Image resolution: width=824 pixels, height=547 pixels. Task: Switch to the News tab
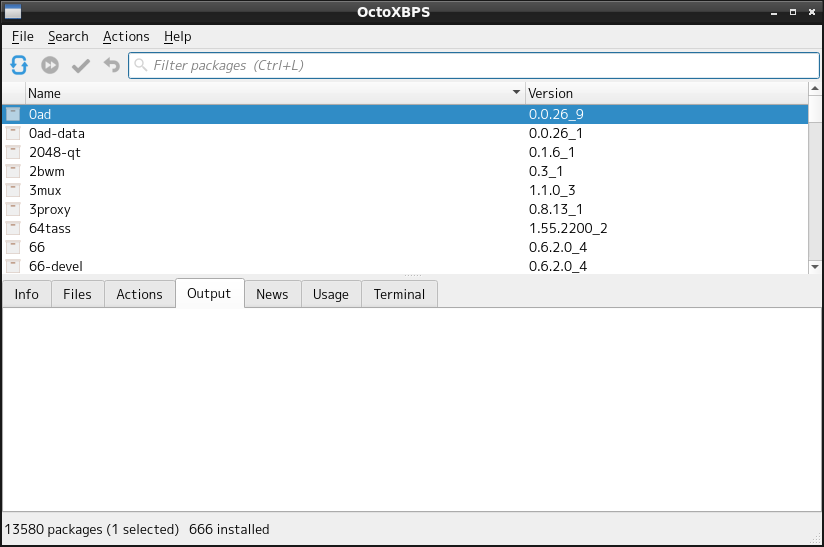coord(272,294)
